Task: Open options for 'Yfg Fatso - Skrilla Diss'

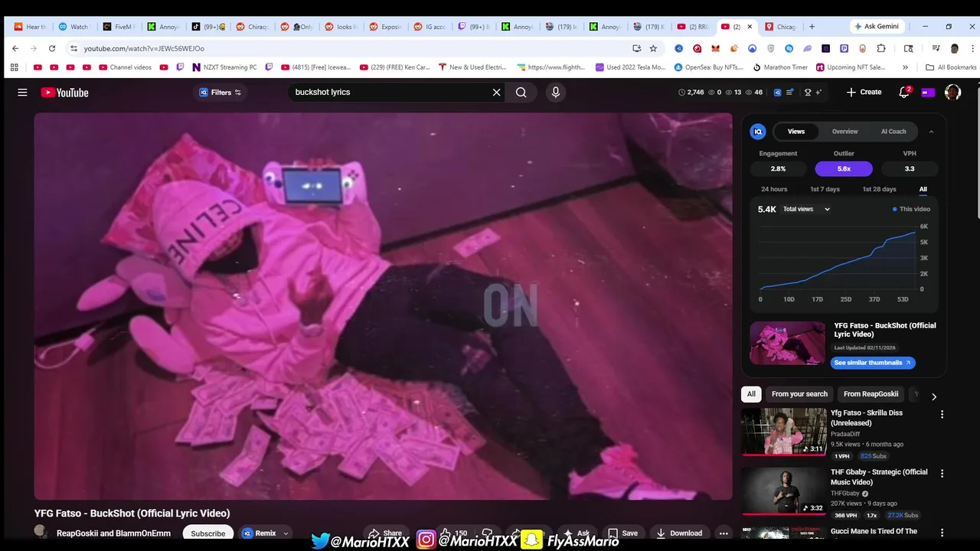Action: [x=942, y=414]
